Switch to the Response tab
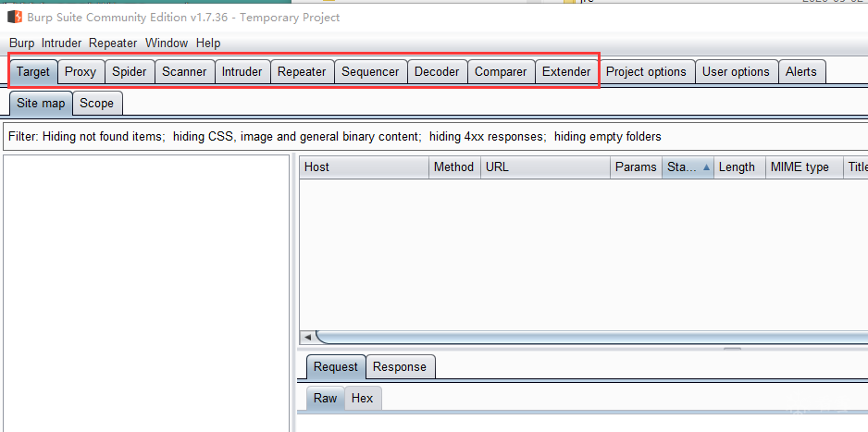This screenshot has height=432, width=868. point(400,367)
